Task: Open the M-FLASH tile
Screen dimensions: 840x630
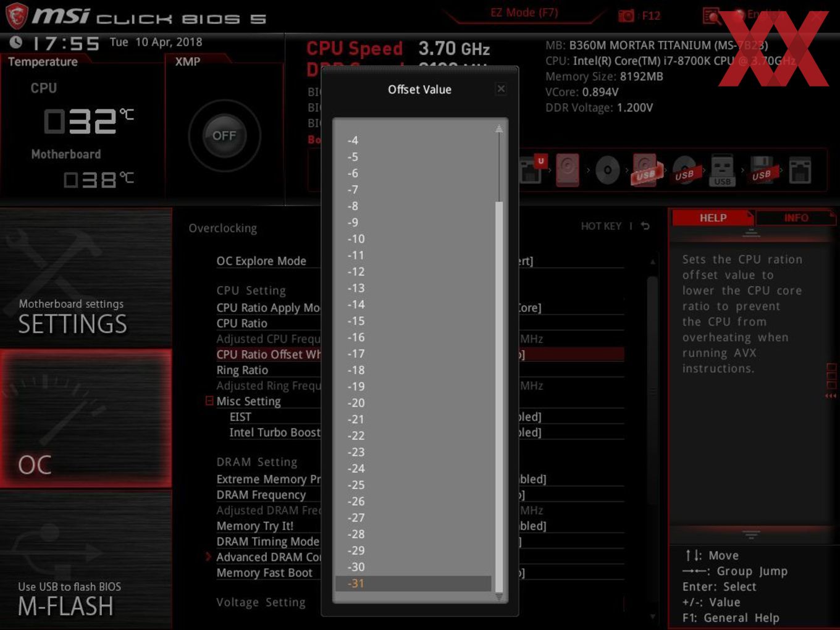Action: pos(86,560)
